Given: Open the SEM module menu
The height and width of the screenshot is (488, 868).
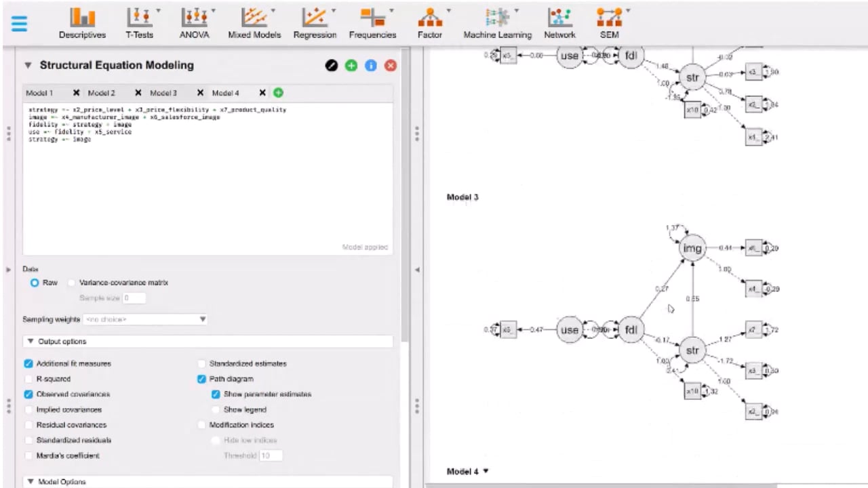Looking at the screenshot, I should (609, 23).
